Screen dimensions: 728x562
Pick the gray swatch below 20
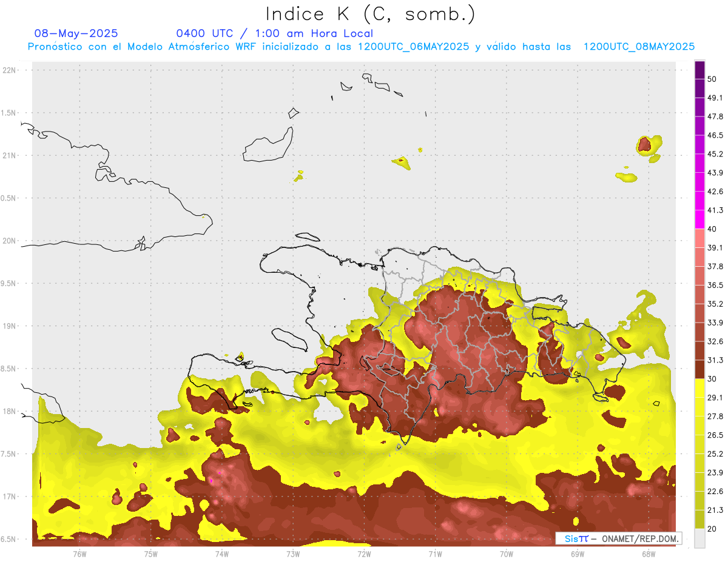(699, 538)
